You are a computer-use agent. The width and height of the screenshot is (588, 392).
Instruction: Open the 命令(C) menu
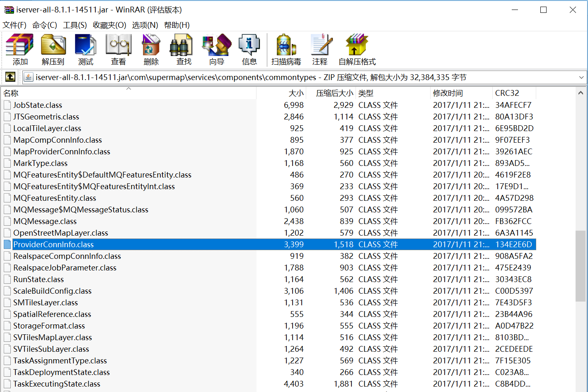[x=45, y=25]
